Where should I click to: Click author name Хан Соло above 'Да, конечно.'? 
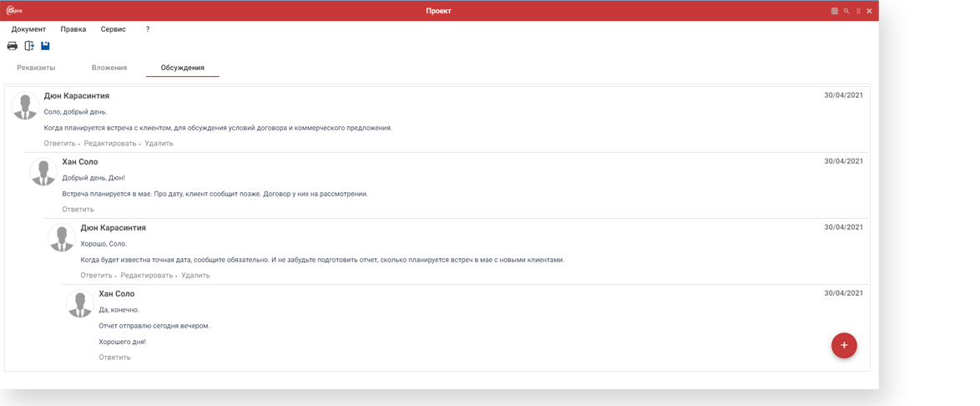117,293
